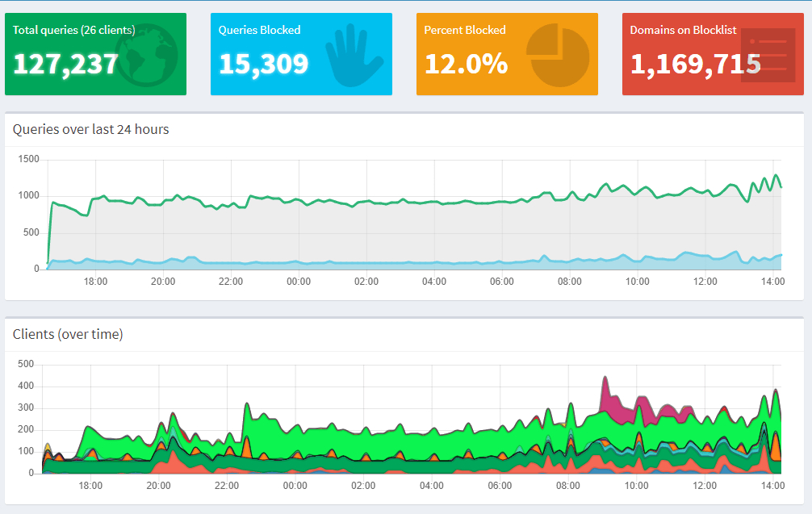Click the 1,169,715 blocklist domains number
812x514 pixels.
[x=695, y=64]
